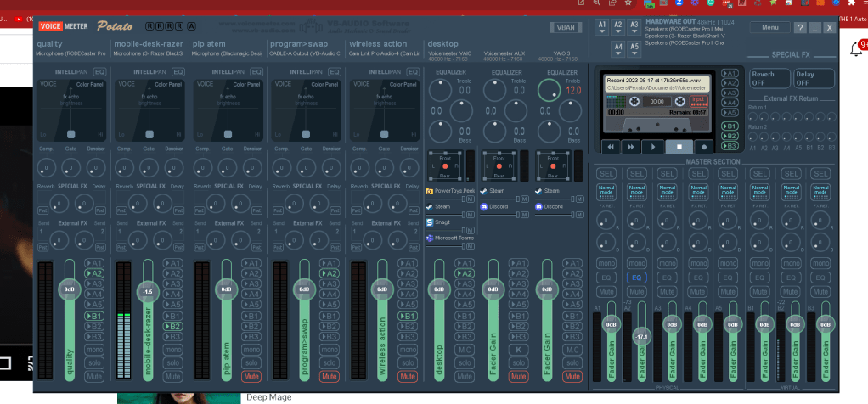
Task: Click the Discord icon under VAIO 3
Action: point(538,206)
